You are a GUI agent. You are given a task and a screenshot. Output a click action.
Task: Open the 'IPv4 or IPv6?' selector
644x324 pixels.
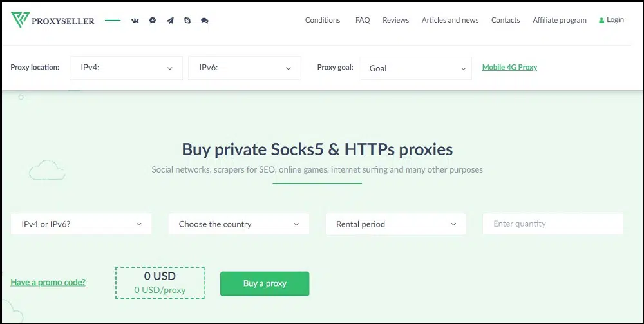(x=81, y=224)
